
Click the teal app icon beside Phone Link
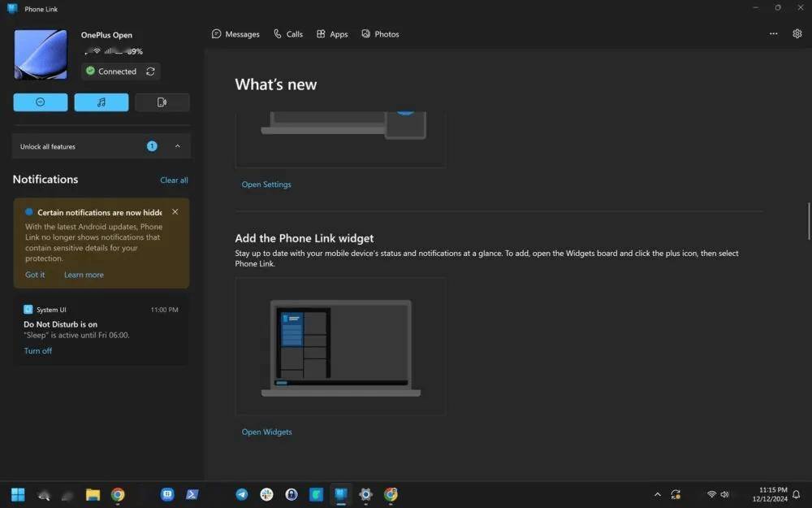(x=316, y=494)
